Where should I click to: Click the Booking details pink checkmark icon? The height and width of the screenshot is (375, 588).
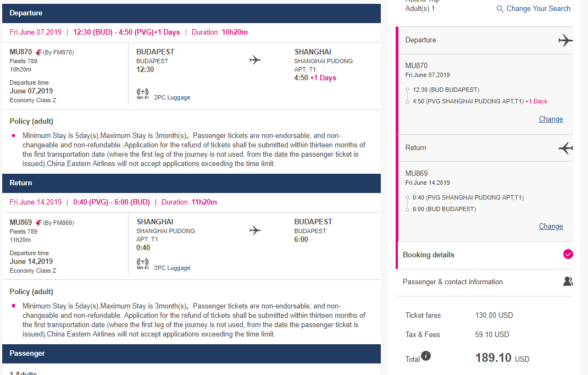click(568, 254)
